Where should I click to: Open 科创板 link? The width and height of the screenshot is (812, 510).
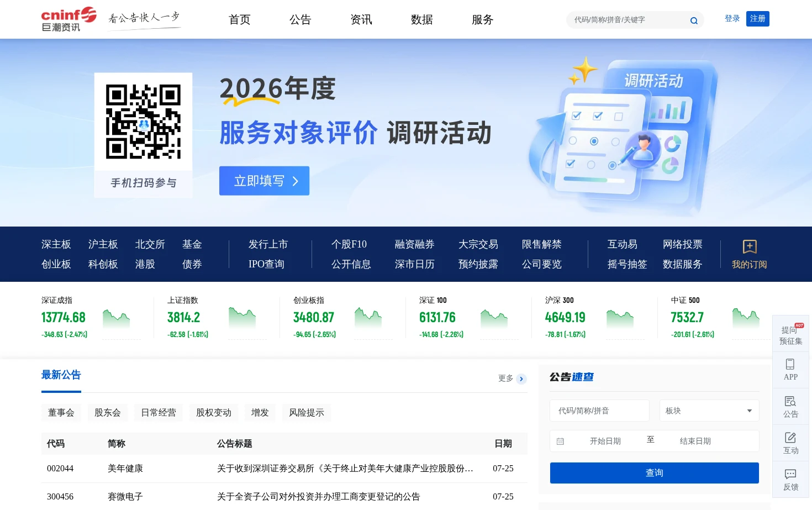(x=103, y=264)
